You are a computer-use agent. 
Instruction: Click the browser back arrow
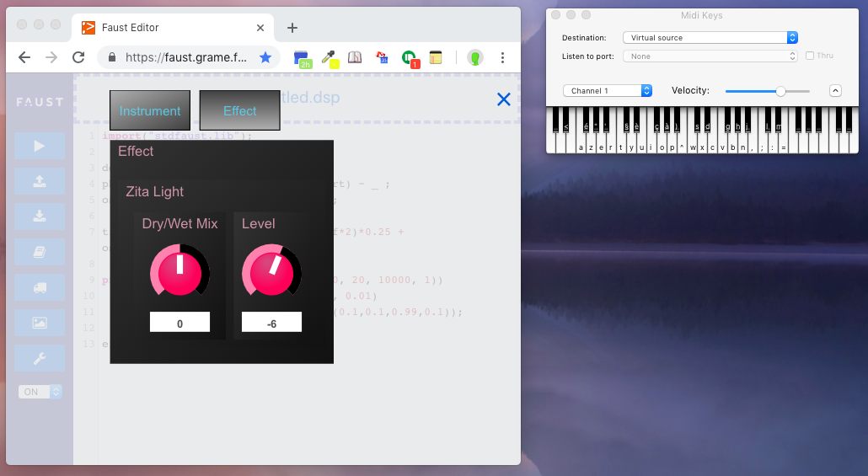pos(24,57)
